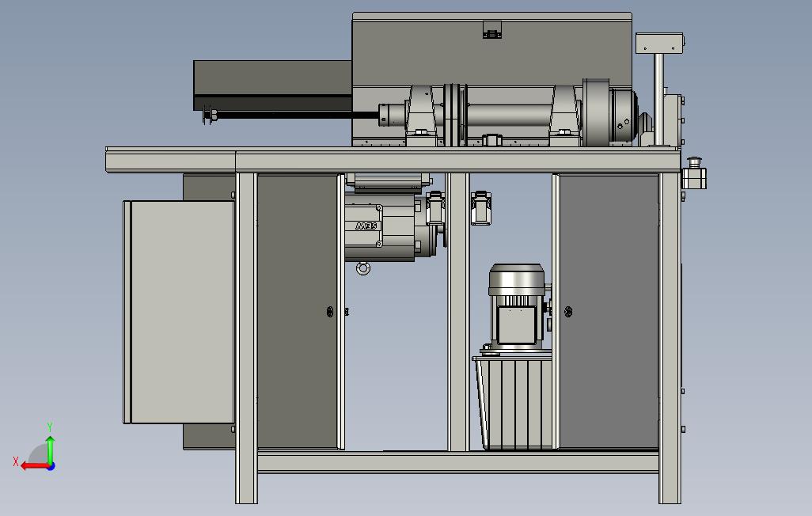Select the right frame leg
Viewport: 812px width, 516px height.
[x=670, y=338]
